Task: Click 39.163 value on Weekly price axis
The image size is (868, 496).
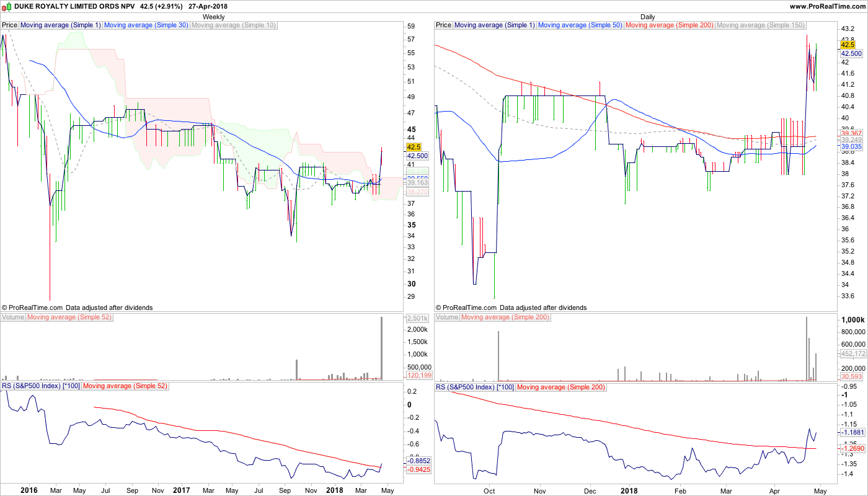Action: point(417,183)
